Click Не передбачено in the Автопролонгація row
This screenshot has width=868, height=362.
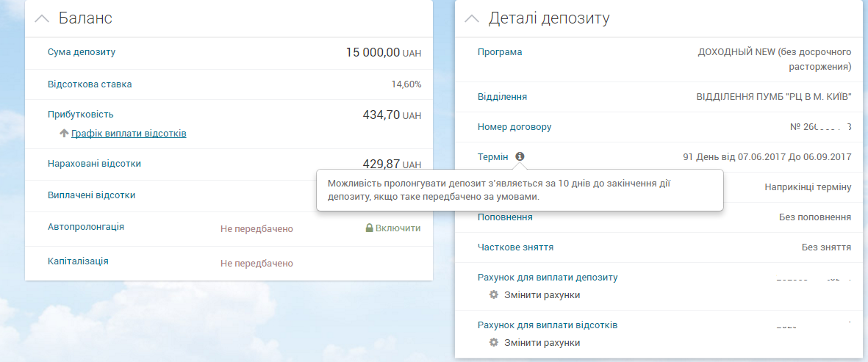[x=257, y=229]
